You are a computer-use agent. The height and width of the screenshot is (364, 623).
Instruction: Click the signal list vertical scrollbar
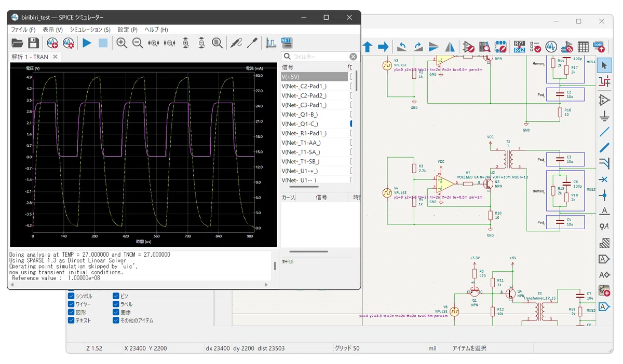click(357, 80)
